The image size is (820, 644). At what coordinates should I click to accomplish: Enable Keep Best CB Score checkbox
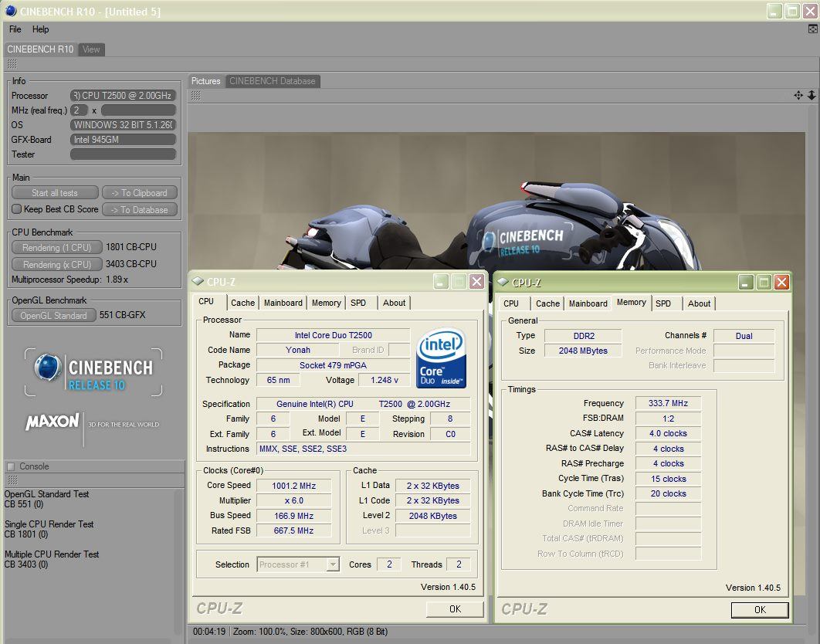pyautogui.click(x=17, y=209)
